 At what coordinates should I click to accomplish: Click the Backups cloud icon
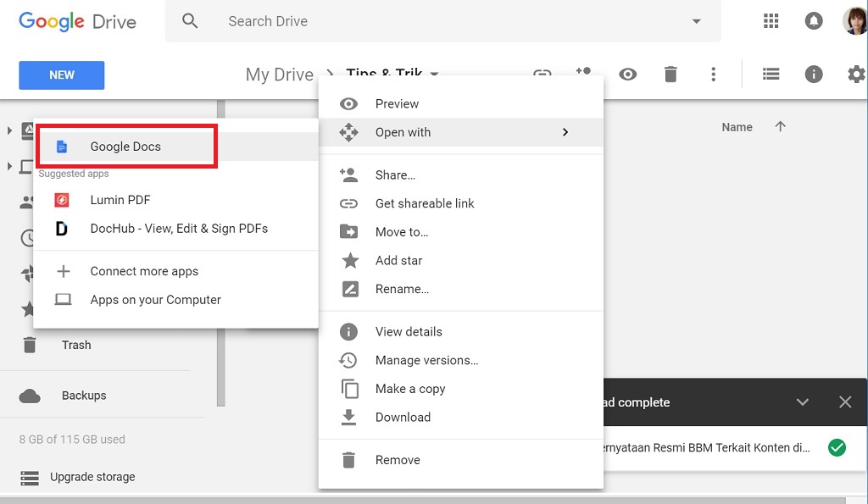pos(30,396)
